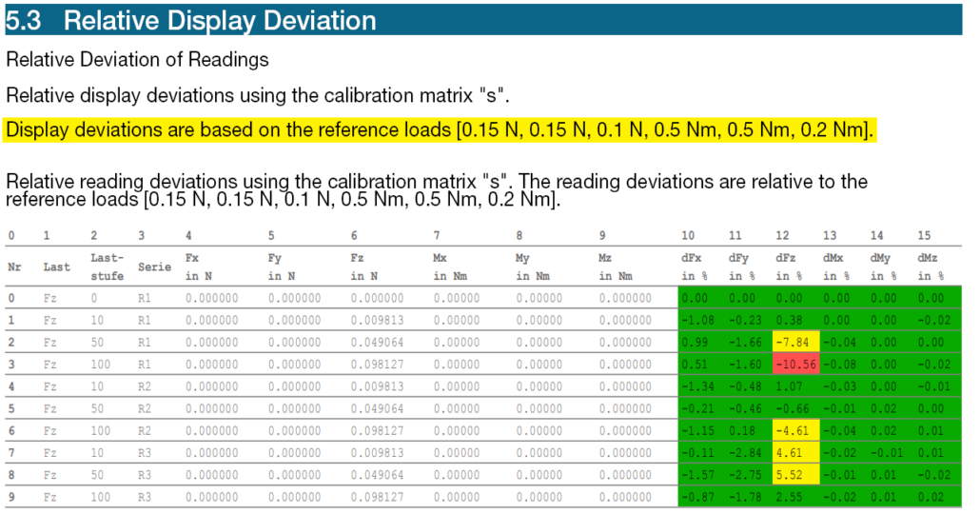980x514 pixels.
Task: Click the yellow highlighted sentence about reference loads
Action: pyautogui.click(x=440, y=130)
